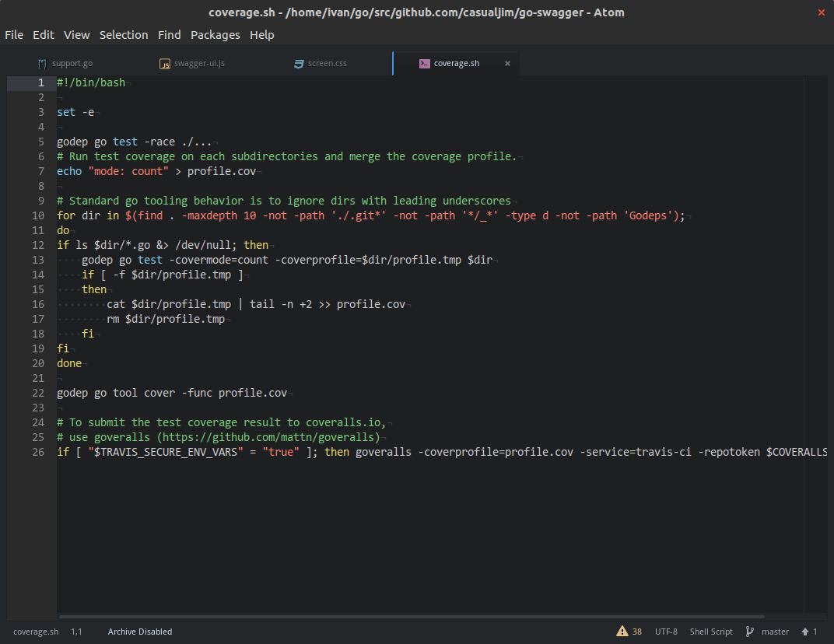This screenshot has width=834, height=644.
Task: Click the -covermode=count line
Action: [286, 260]
